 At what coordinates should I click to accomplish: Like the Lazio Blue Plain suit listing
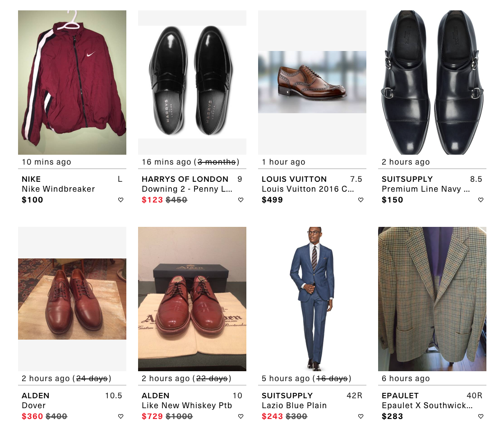click(361, 417)
